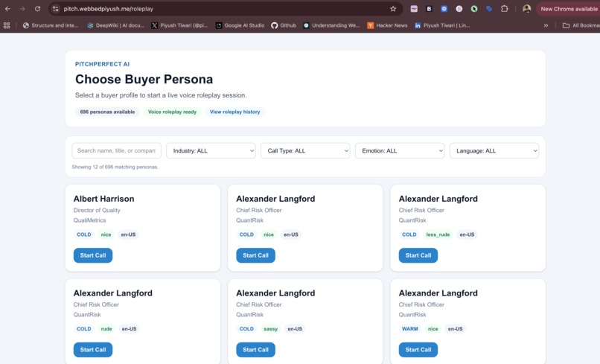This screenshot has height=364, width=600.
Task: Open View roleplay history link
Action: [x=234, y=112]
